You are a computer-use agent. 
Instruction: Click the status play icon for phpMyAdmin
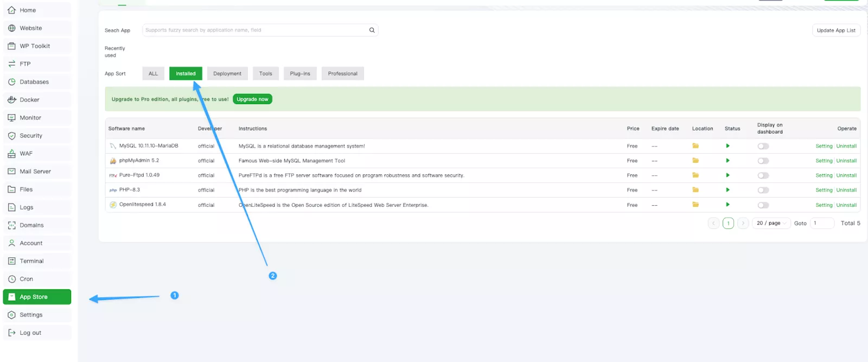(727, 161)
